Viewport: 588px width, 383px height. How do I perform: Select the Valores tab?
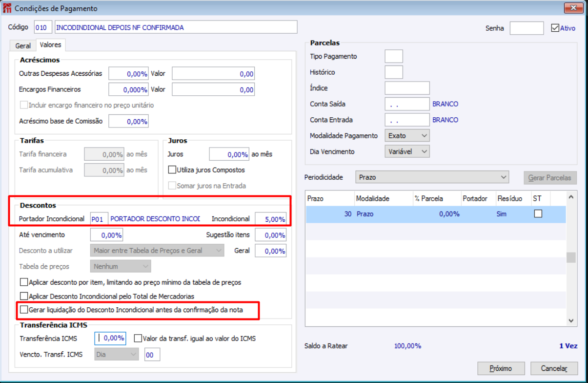(x=51, y=44)
